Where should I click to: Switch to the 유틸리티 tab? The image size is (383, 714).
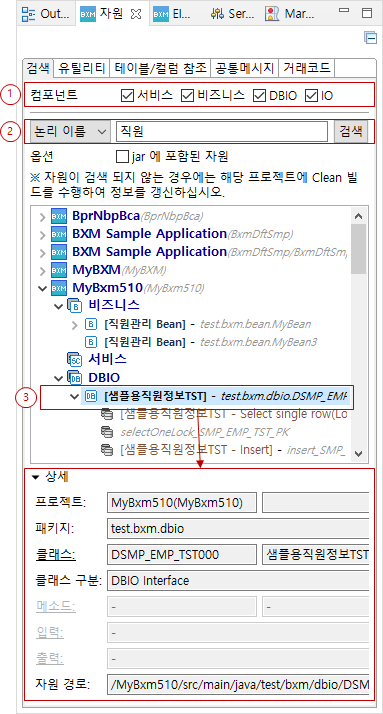tap(82, 68)
